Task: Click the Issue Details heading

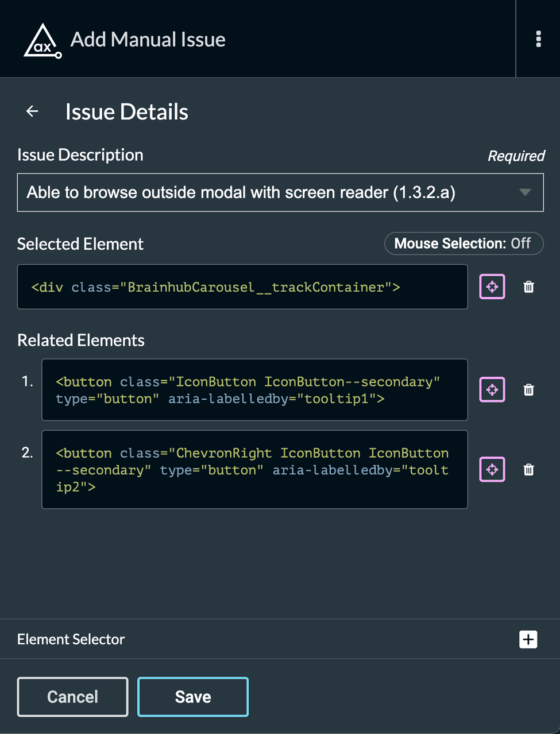Action: (x=126, y=111)
